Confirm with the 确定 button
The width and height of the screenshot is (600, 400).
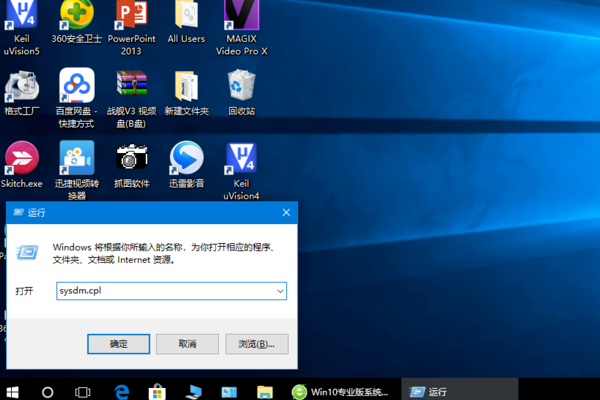[x=119, y=344]
